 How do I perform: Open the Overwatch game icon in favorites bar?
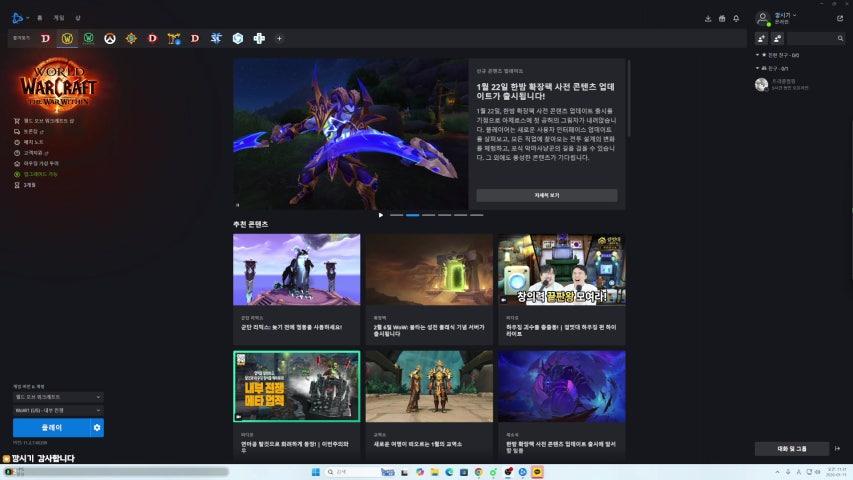(110, 38)
